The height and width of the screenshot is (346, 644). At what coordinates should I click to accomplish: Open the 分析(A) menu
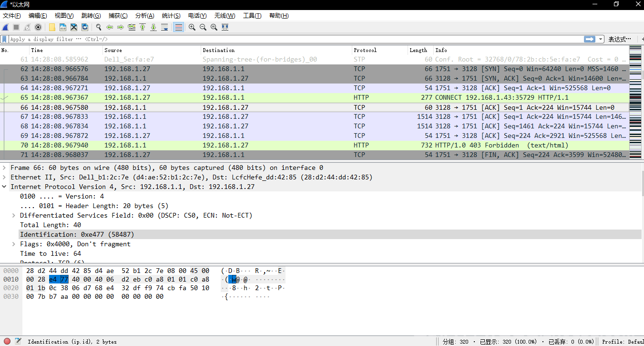coord(145,16)
